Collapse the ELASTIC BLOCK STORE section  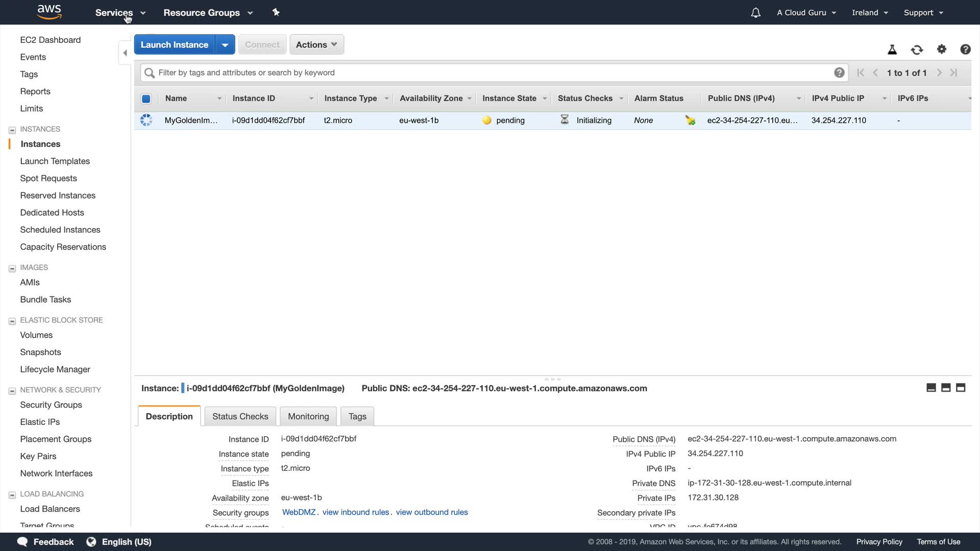pos(12,321)
